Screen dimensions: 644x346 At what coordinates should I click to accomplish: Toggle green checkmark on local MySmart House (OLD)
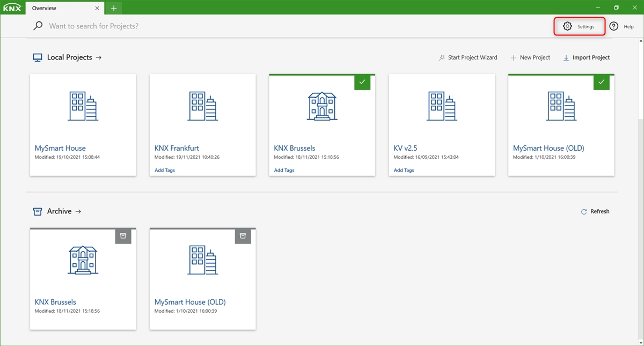point(601,82)
